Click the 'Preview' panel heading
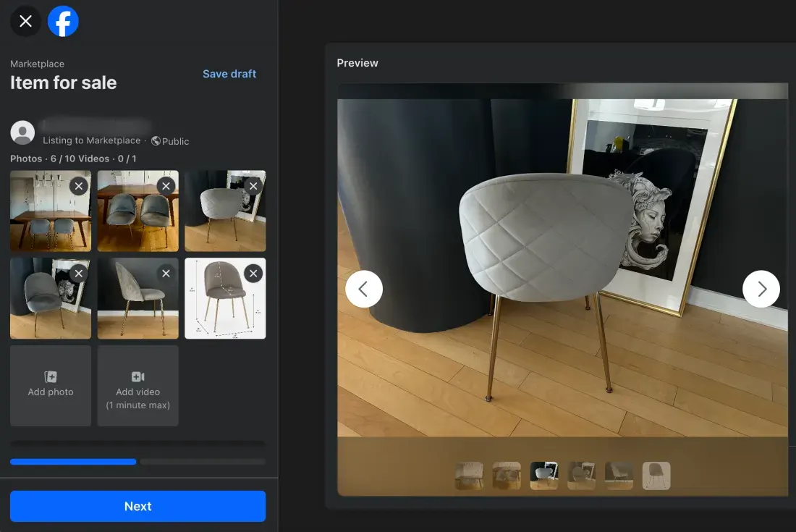This screenshot has height=532, width=796. point(357,63)
